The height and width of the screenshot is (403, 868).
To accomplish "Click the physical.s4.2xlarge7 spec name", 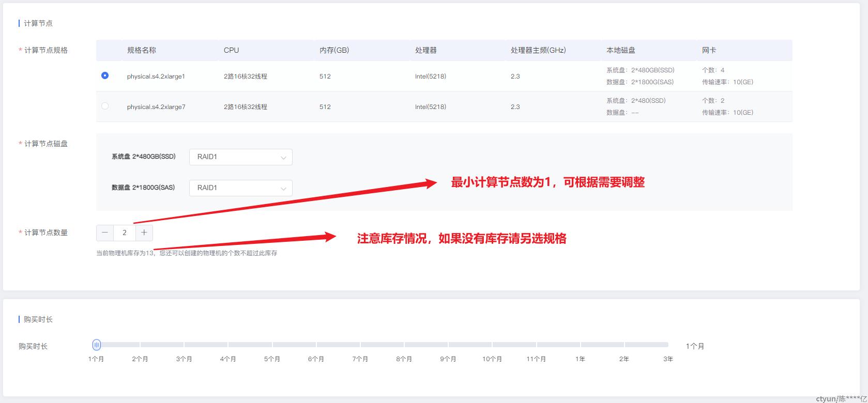I will click(x=156, y=107).
